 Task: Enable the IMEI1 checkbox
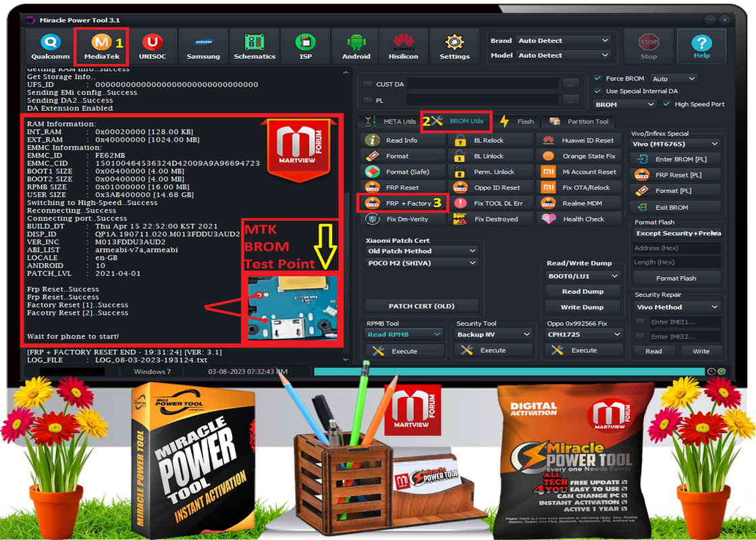click(x=640, y=321)
